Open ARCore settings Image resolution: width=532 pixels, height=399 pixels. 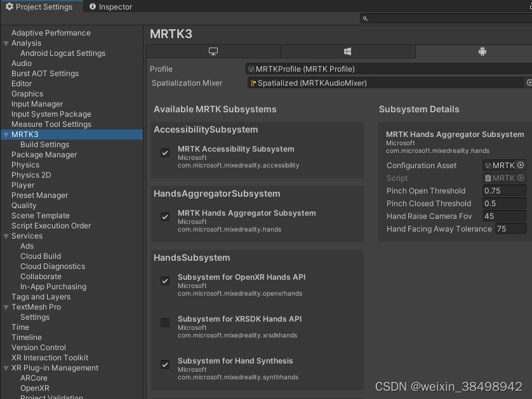(x=34, y=379)
